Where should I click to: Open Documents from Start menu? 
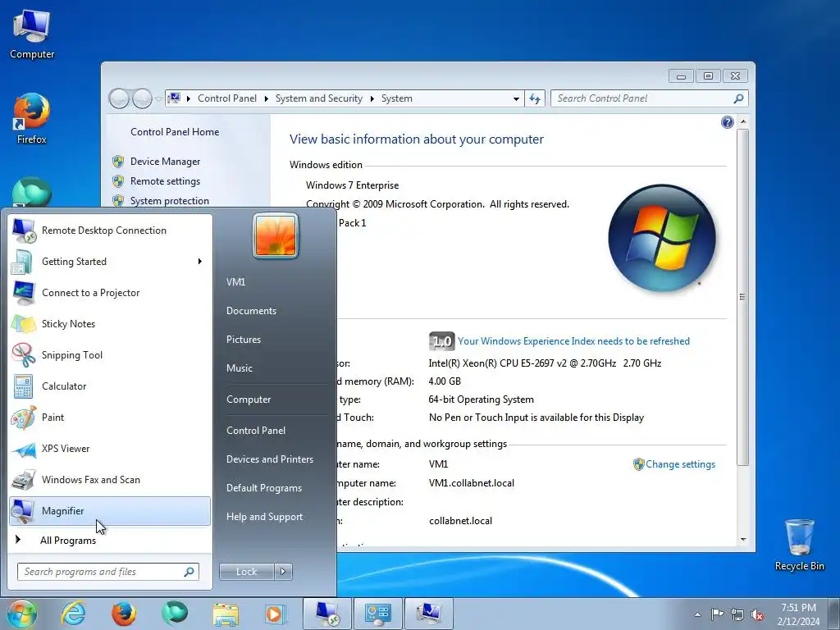coord(251,311)
